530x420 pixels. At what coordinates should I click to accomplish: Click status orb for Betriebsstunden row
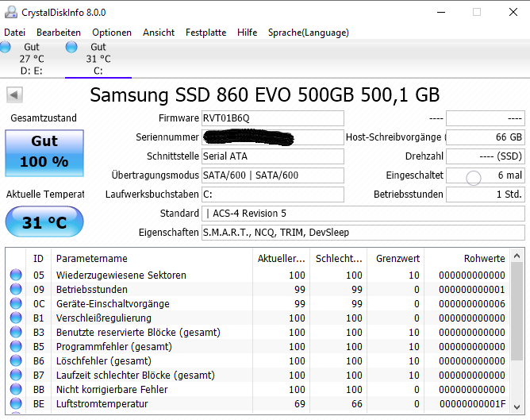pos(16,289)
